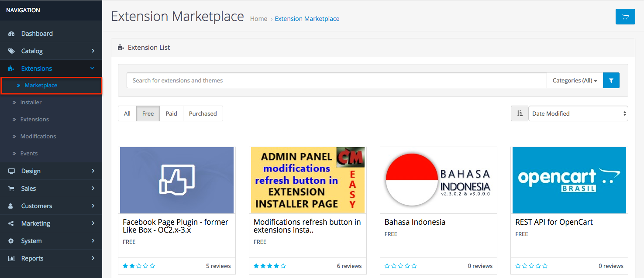Open Facebook Page Plugin extension title
Image resolution: width=644 pixels, height=278 pixels.
(x=176, y=226)
